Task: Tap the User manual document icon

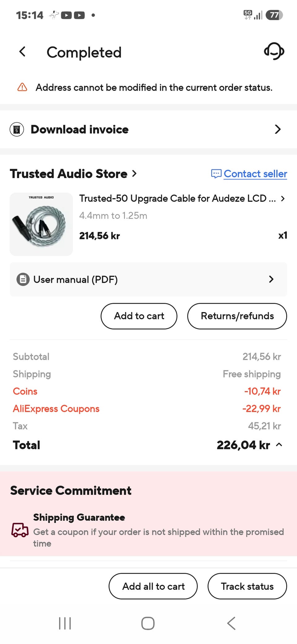Action: 23,279
